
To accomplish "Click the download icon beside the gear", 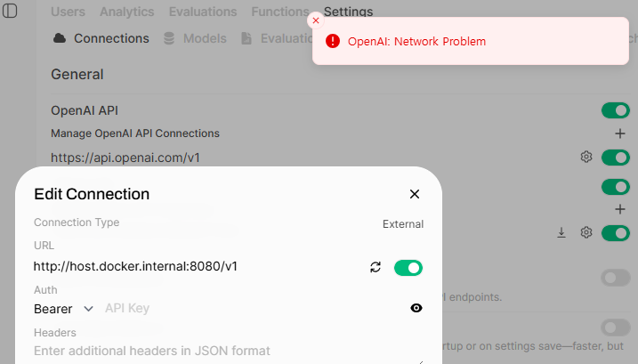I will (x=561, y=232).
